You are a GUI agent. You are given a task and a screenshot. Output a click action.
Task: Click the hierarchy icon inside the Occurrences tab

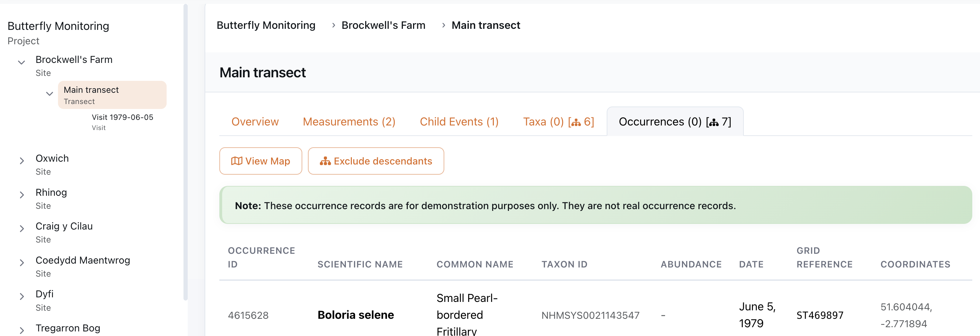[x=713, y=122]
